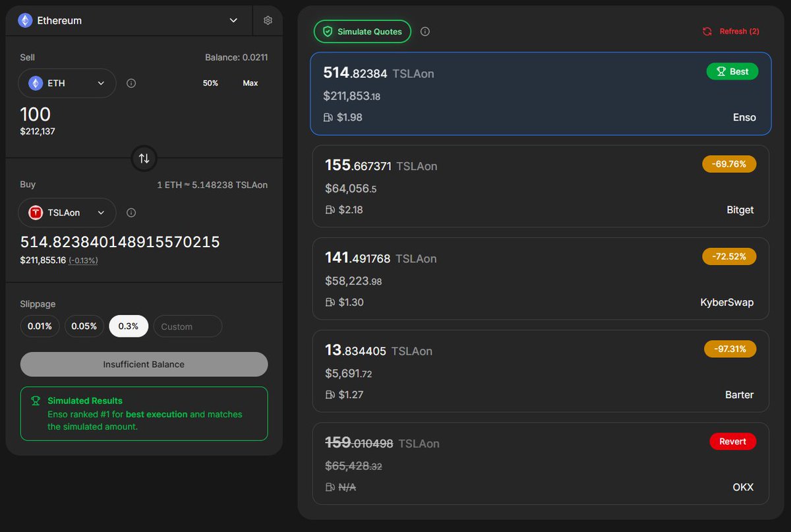
Task: Click the 1 ETH ≈ 5.148238 TSLAon rate
Action: pos(212,185)
